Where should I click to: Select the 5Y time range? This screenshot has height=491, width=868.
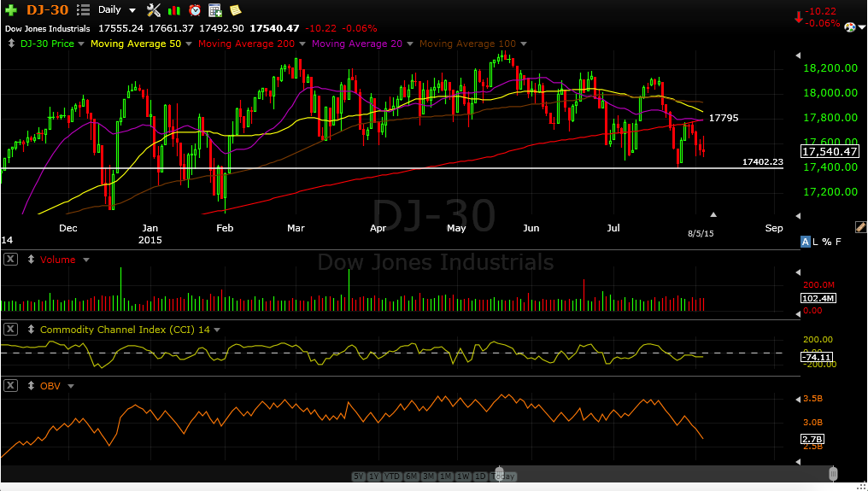359,476
